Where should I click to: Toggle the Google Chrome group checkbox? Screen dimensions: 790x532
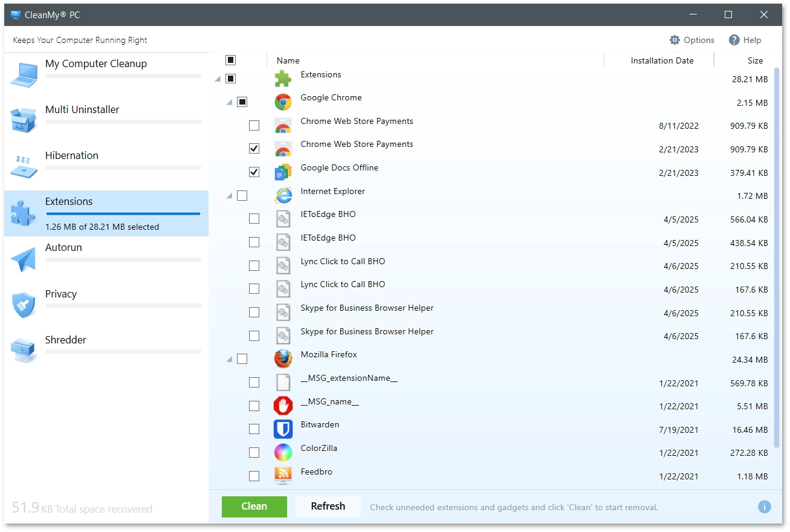click(x=242, y=102)
